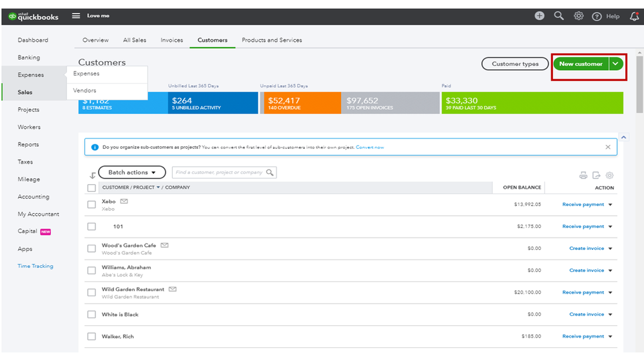The image size is (644, 362).
Task: Click the print list icon
Action: tap(583, 175)
